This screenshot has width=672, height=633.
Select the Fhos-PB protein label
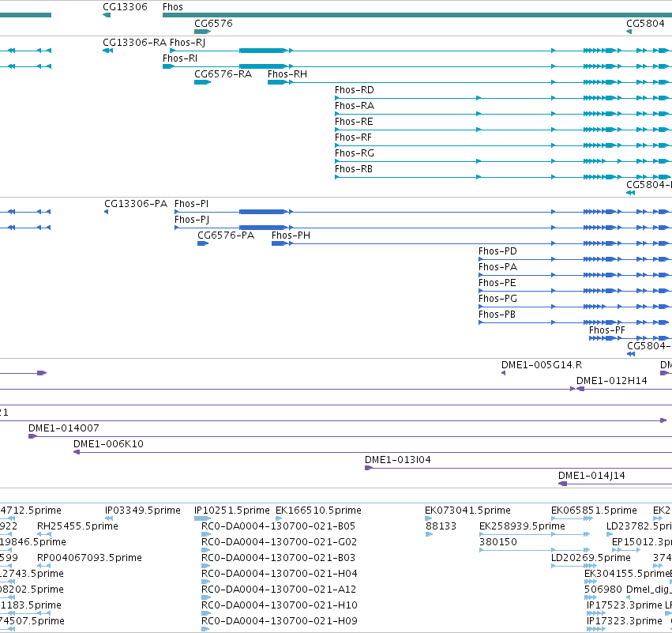(497, 315)
